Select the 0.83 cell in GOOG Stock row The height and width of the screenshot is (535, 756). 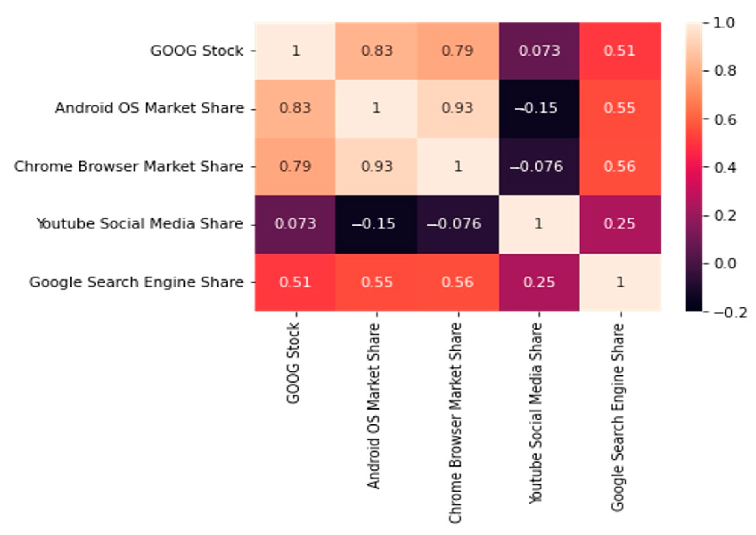(377, 51)
